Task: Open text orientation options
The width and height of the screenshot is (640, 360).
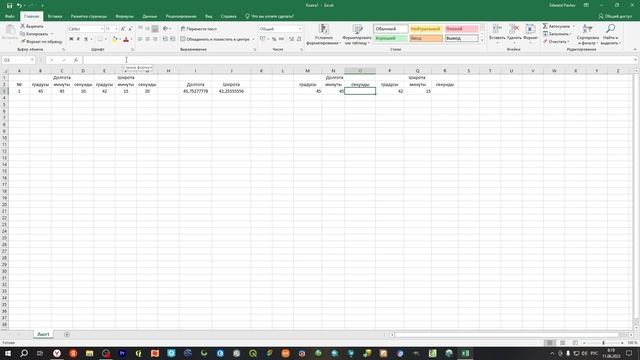Action: tap(166, 29)
